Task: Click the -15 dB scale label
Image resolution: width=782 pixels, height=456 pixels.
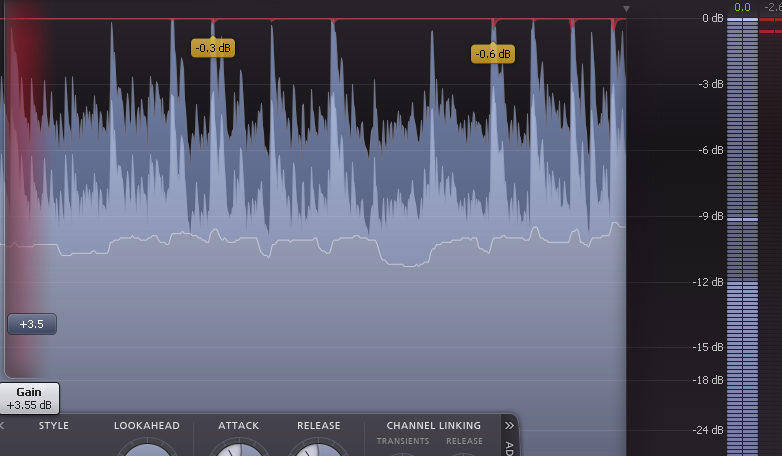Action: [708, 347]
